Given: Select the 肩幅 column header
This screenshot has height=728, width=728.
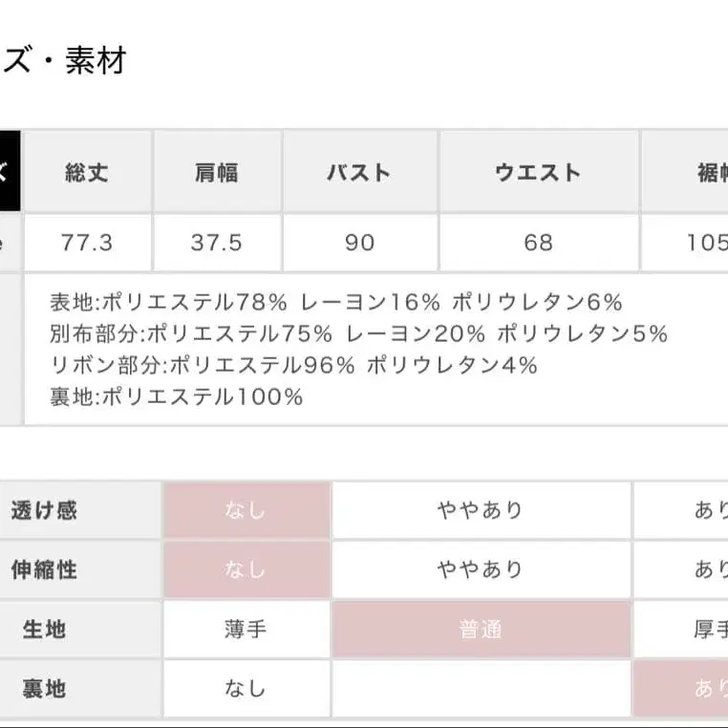Looking at the screenshot, I should pyautogui.click(x=216, y=173).
